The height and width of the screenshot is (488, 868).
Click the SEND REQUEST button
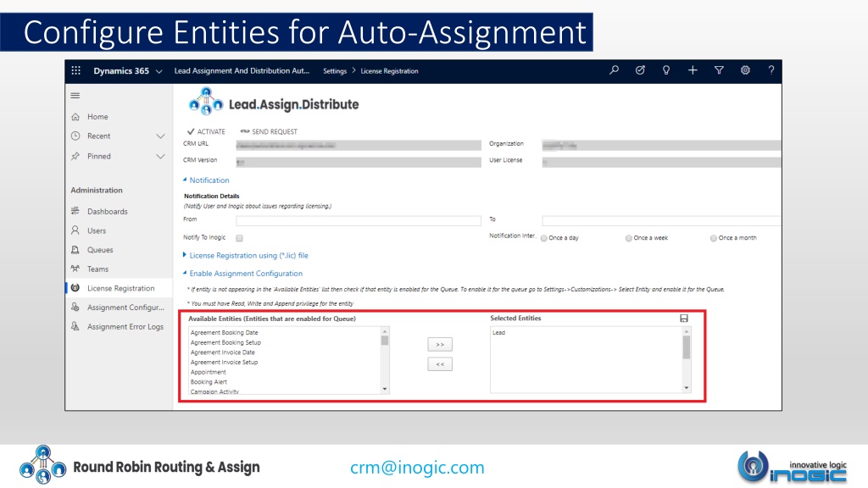[x=269, y=131]
